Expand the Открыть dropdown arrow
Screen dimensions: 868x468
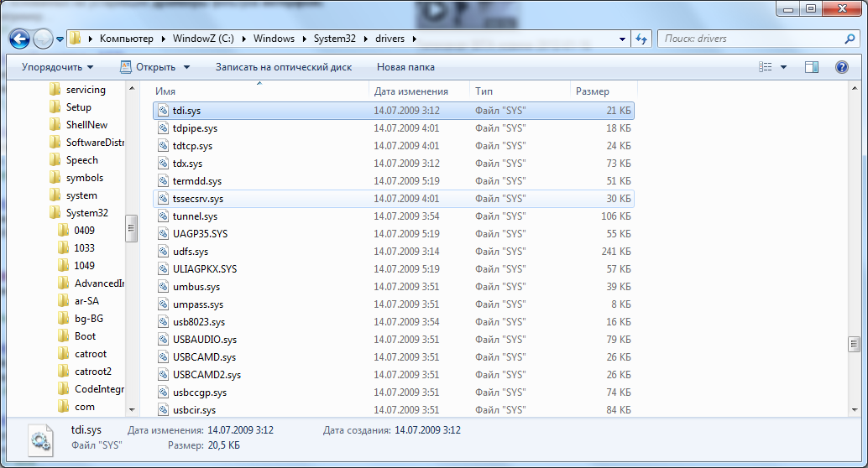coord(186,67)
